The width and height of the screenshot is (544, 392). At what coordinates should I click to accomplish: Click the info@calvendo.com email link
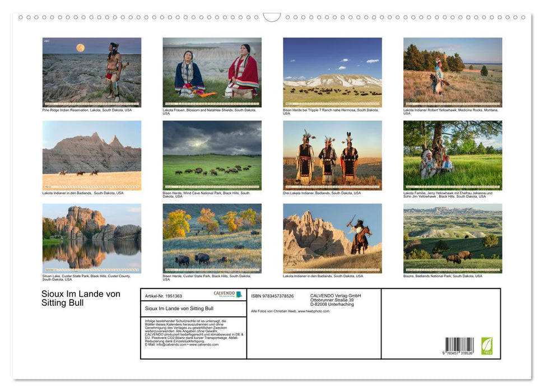(169, 346)
